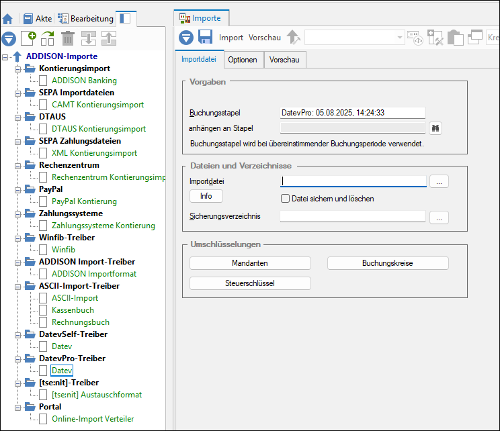Click the gray up arrow icon
Screen dimensions: 500x431
[293, 37]
